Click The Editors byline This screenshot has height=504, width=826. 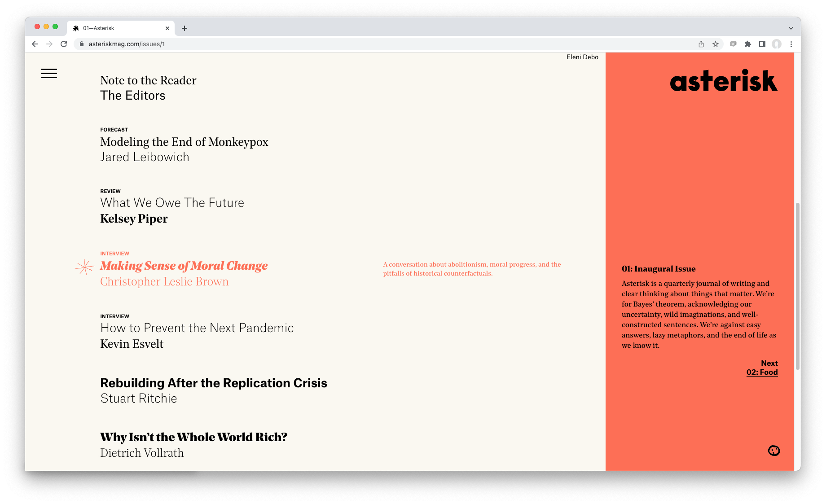pos(132,96)
